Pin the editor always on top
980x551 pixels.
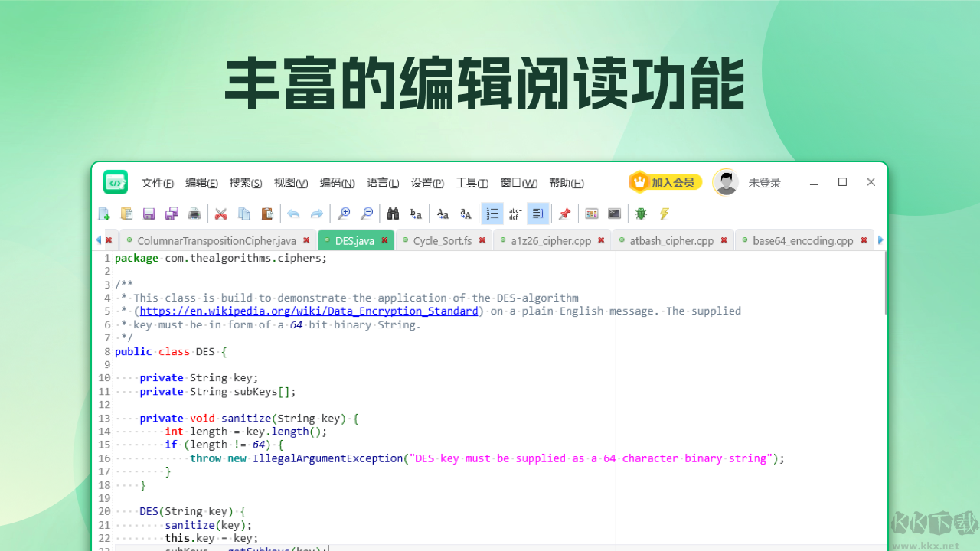pyautogui.click(x=564, y=214)
